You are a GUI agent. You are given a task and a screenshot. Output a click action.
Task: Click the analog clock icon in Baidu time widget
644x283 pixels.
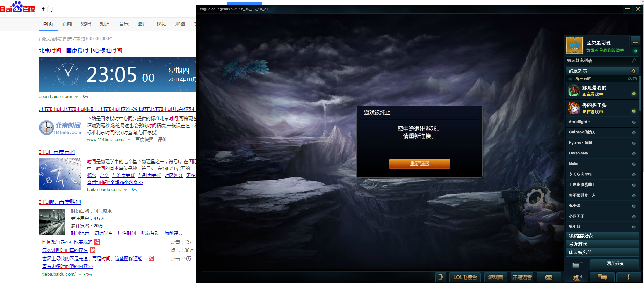pos(68,74)
